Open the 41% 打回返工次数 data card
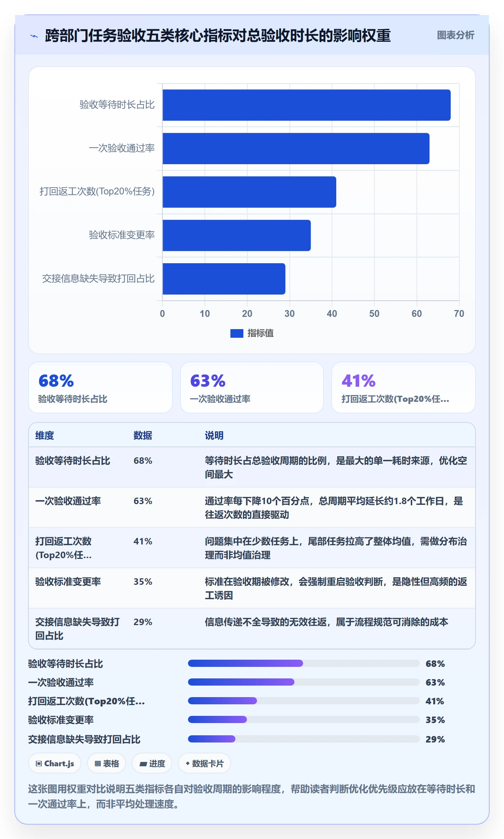 [x=404, y=387]
